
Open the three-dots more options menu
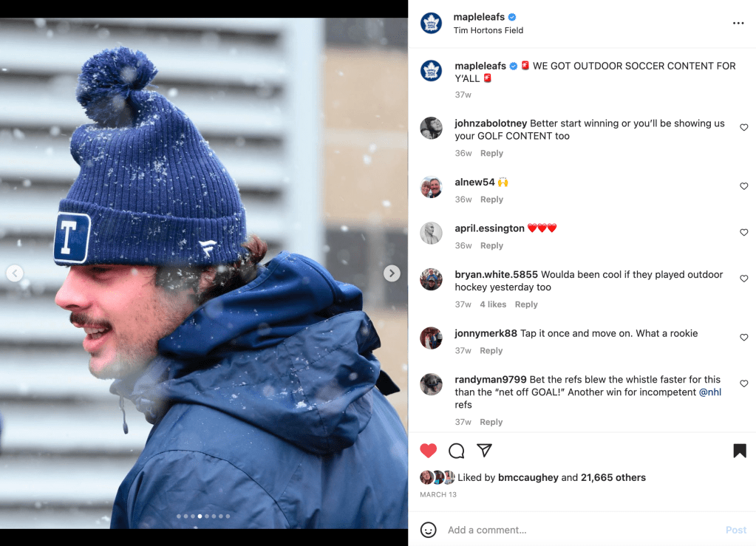tap(738, 23)
